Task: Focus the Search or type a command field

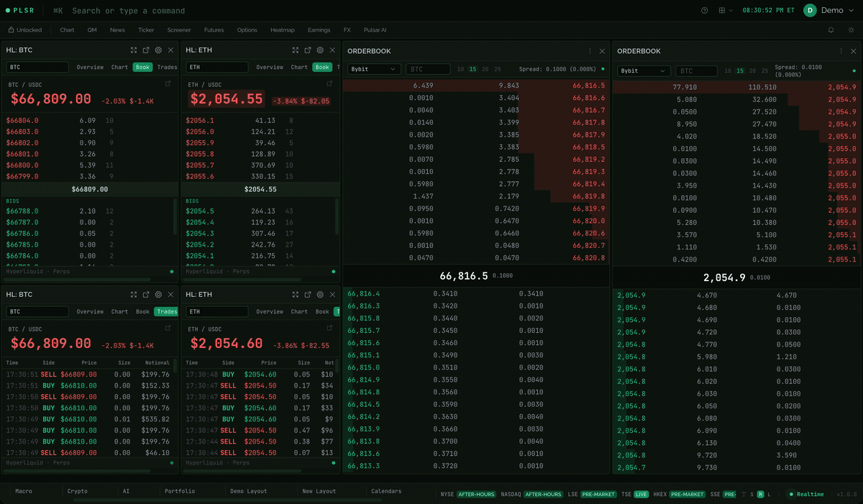Action: point(128,11)
